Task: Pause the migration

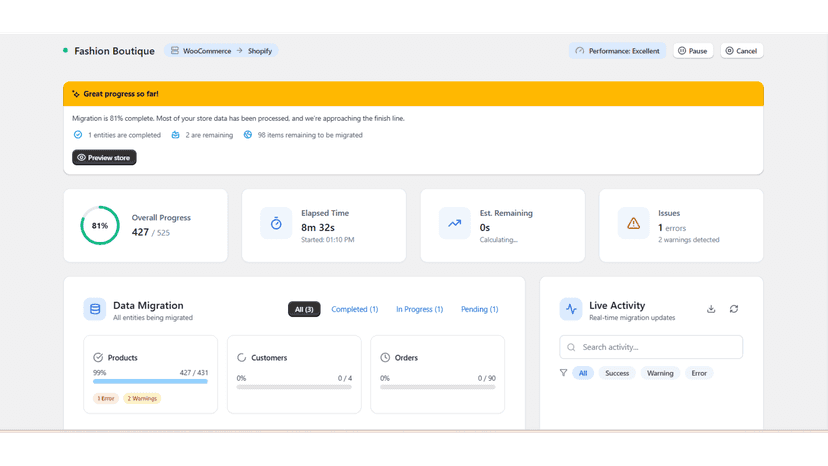Action: [x=693, y=51]
